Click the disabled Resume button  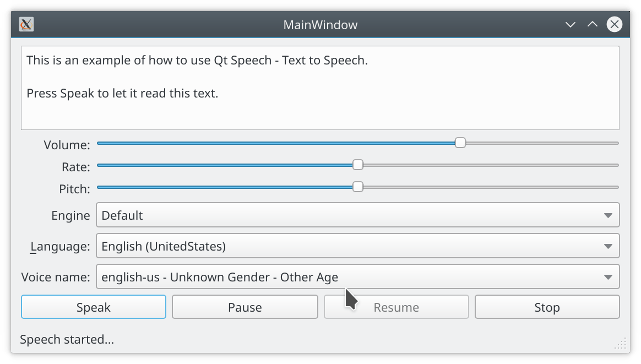click(396, 307)
